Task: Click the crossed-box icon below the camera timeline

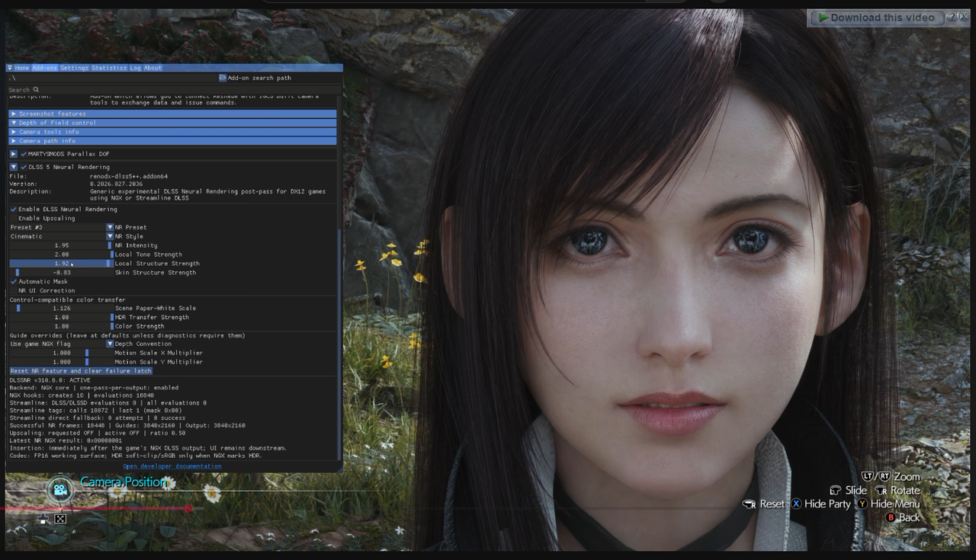Action: coord(60,519)
